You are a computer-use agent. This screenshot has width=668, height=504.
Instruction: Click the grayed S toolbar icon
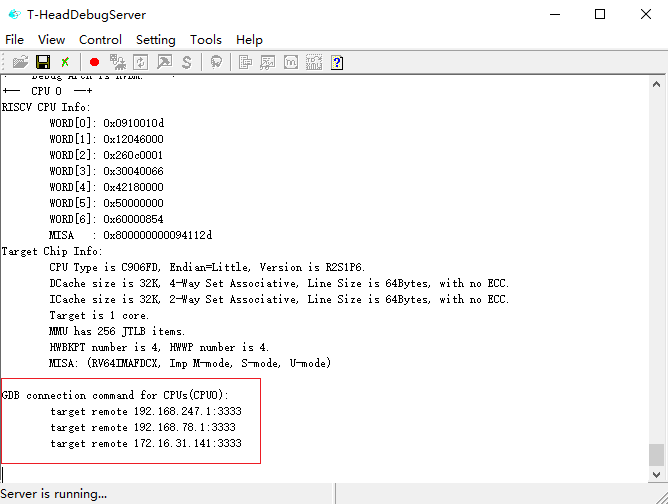tap(186, 62)
